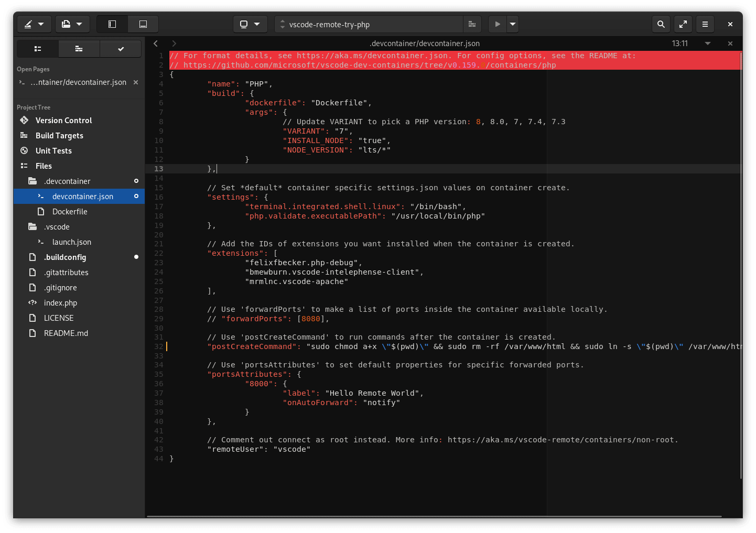Image resolution: width=756 pixels, height=533 pixels.
Task: Toggle the bottom panel visibility
Action: pos(143,24)
